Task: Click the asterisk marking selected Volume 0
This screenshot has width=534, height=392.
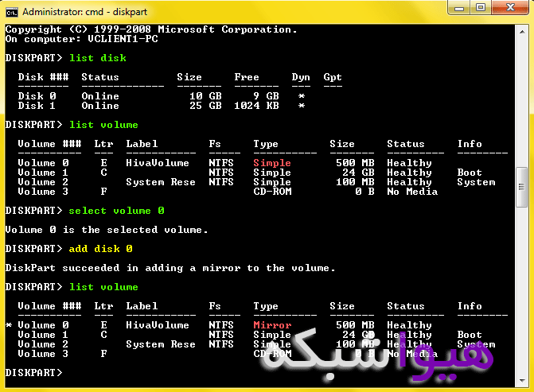Action: tap(9, 326)
